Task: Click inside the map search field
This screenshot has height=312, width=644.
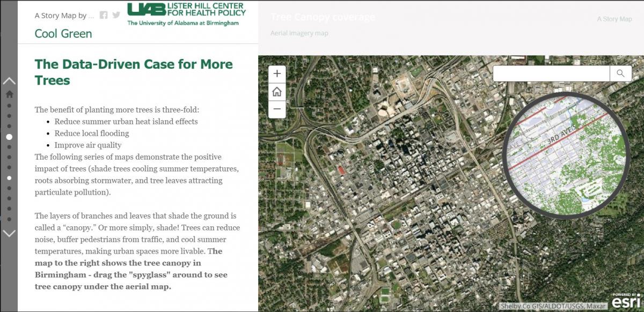Action: [x=551, y=73]
